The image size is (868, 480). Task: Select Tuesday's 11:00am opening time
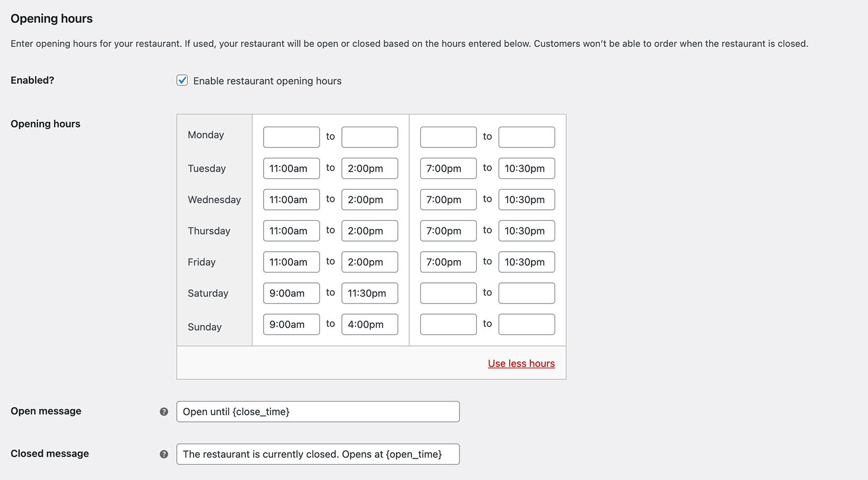(291, 168)
